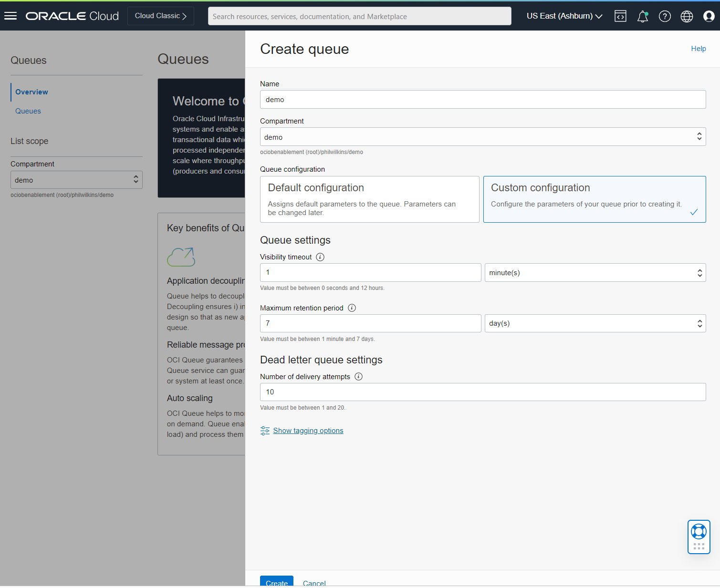
Task: Open the navigation hamburger menu
Action: click(x=10, y=15)
